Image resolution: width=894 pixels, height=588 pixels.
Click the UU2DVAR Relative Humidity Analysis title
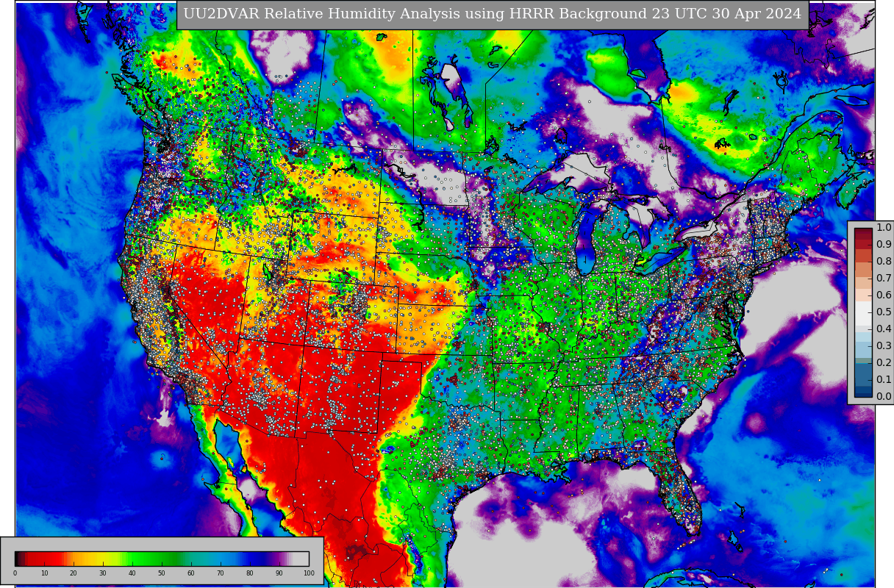tap(493, 15)
